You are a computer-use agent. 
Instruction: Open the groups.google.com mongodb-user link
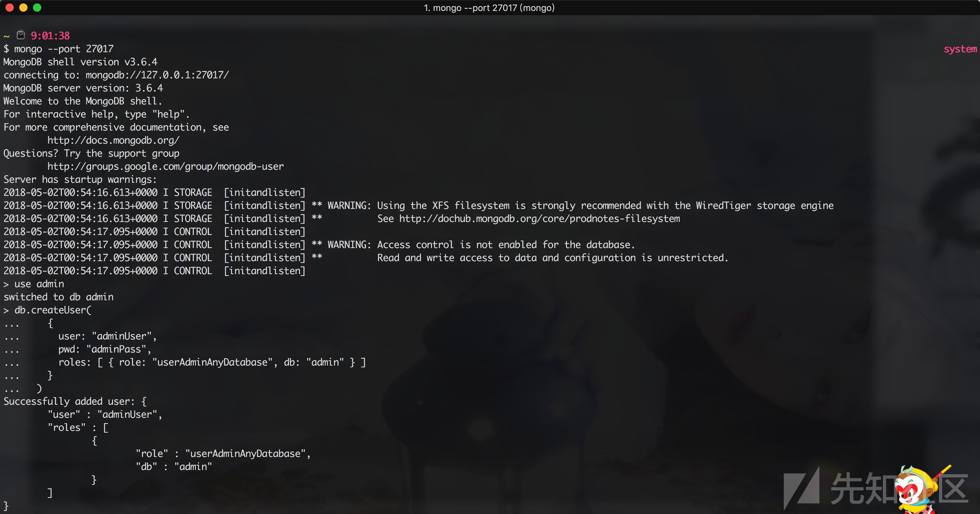[166, 167]
